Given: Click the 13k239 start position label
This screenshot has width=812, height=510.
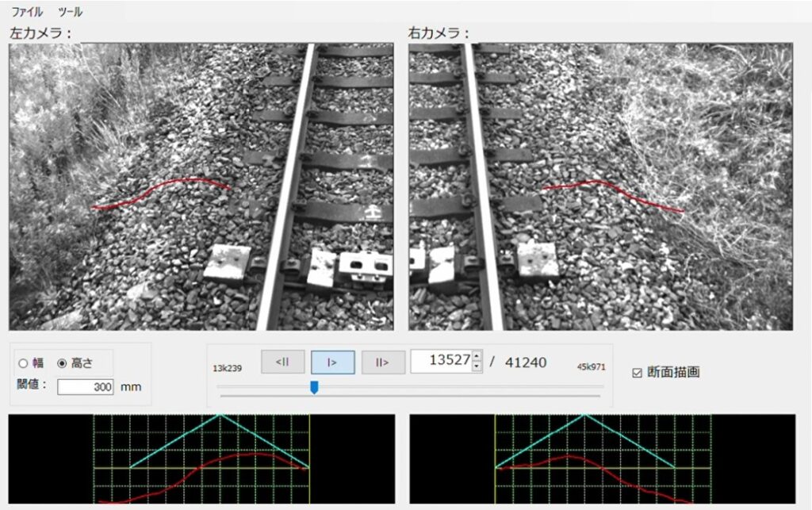Looking at the screenshot, I should point(227,368).
